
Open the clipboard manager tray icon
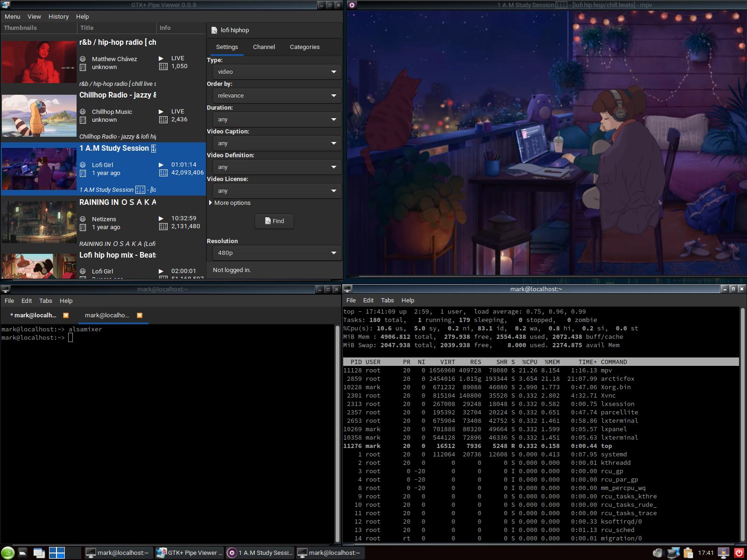[x=688, y=553]
